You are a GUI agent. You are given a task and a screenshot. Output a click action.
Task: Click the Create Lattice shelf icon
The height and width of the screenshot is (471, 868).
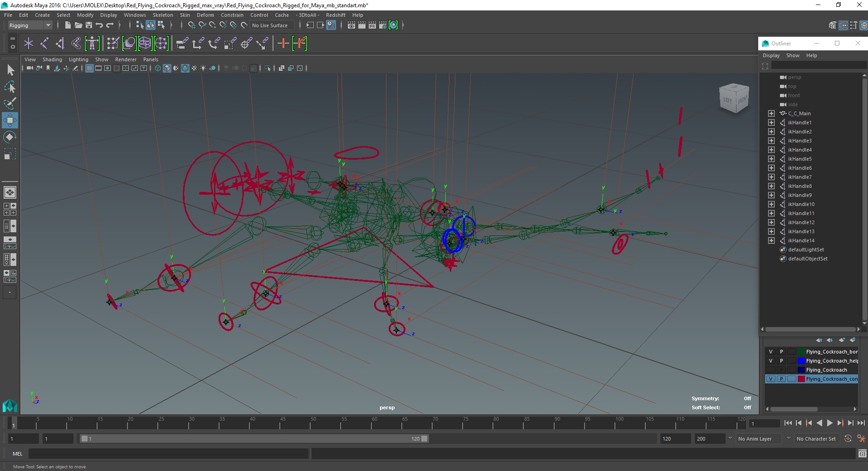pyautogui.click(x=145, y=44)
